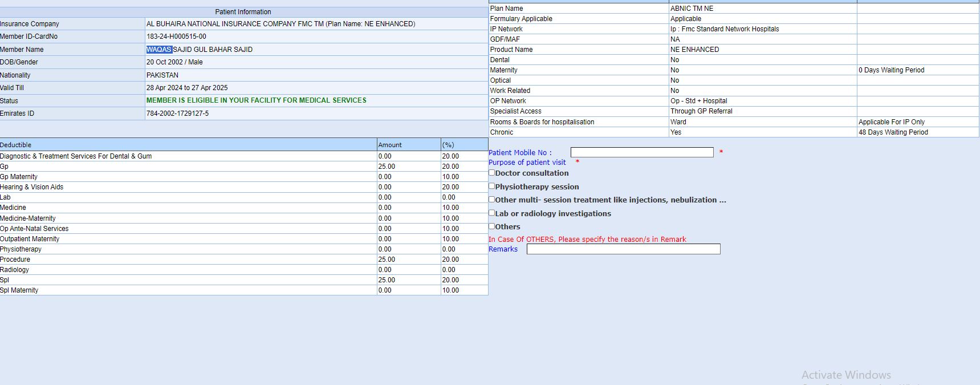The height and width of the screenshot is (385, 980).
Task: Click the ABNIC TM NE plan name value
Action: (692, 9)
